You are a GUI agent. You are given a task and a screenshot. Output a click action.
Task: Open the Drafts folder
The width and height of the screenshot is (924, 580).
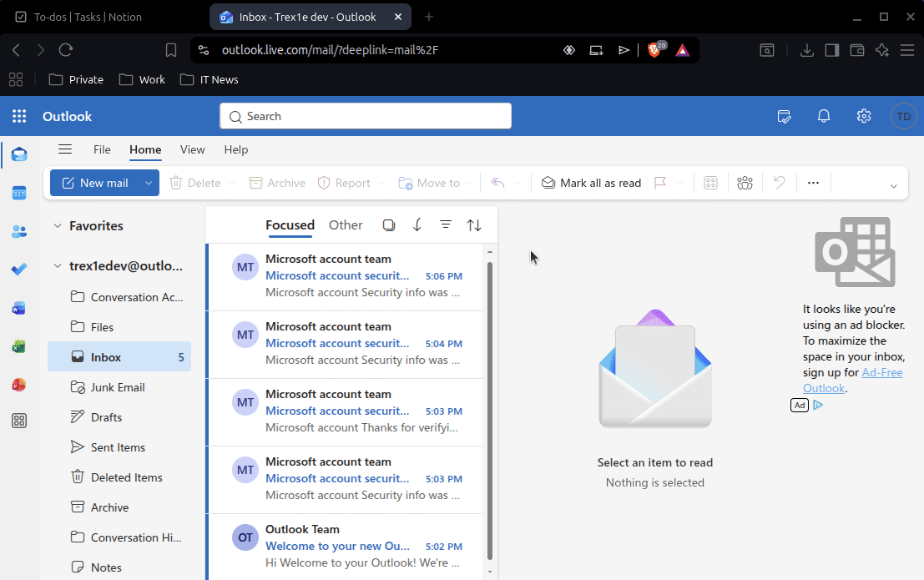[x=119, y=417]
